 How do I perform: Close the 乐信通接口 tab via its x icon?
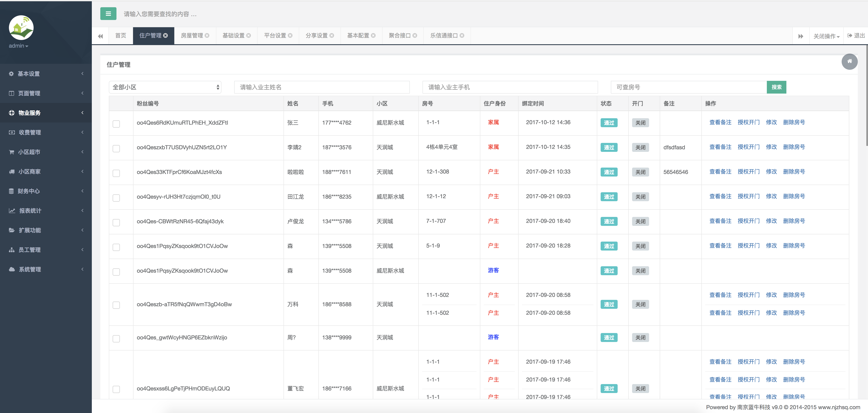462,35
